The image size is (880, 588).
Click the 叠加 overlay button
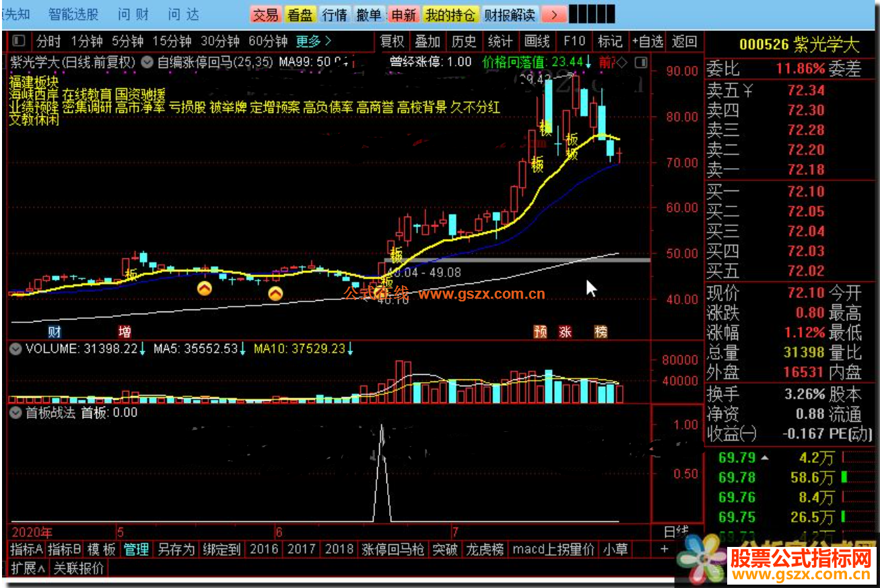point(428,42)
